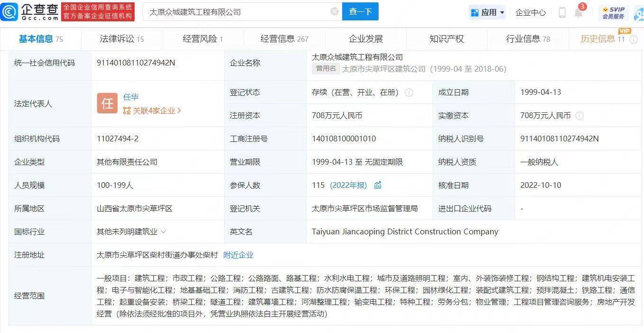Image resolution: width=644 pixels, height=333 pixels.
Task: Select the staff size 100-199人
Action: (x=115, y=185)
